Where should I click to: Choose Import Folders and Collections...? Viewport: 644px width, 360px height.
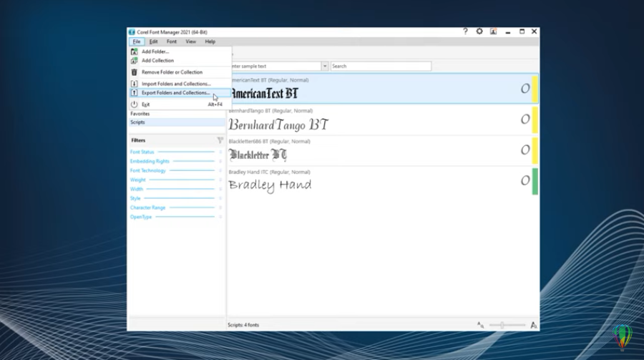pyautogui.click(x=180, y=84)
